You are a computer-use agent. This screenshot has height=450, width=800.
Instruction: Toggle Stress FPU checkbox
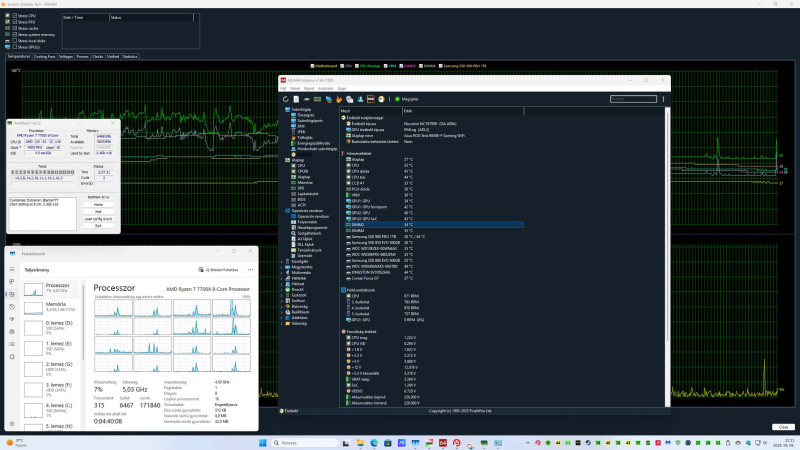coord(15,22)
